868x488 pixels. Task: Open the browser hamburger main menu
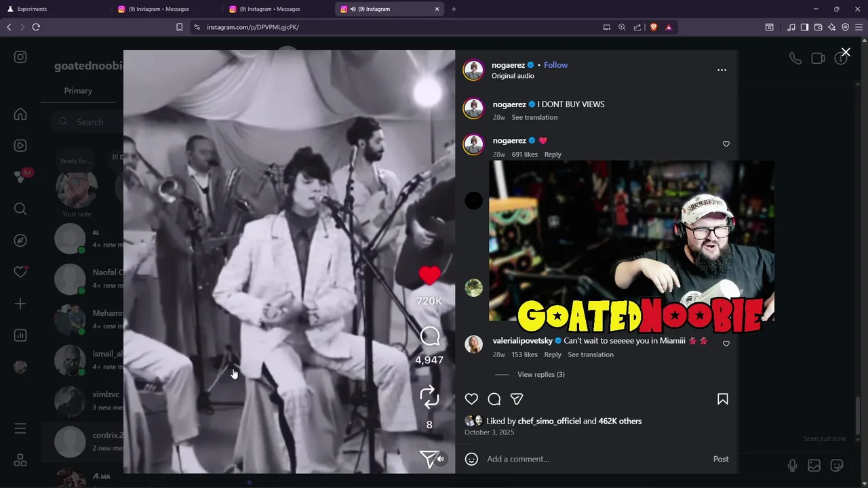coord(859,27)
